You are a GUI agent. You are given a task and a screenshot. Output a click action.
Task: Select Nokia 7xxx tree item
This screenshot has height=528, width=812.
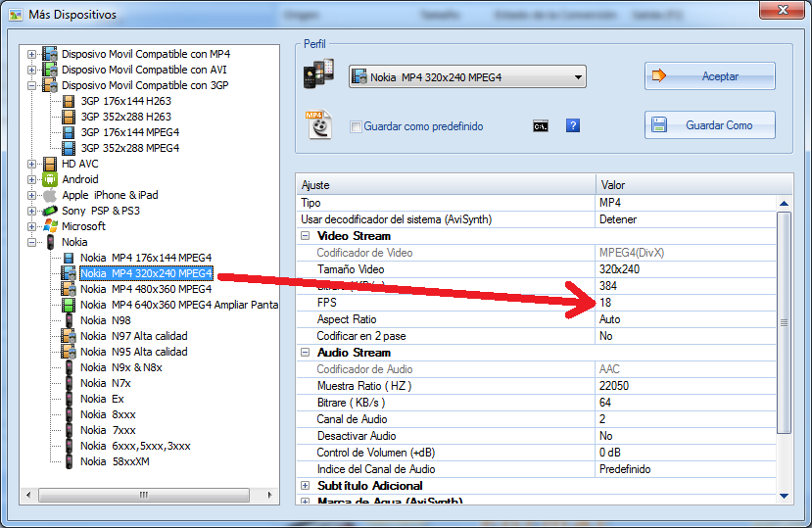[108, 430]
